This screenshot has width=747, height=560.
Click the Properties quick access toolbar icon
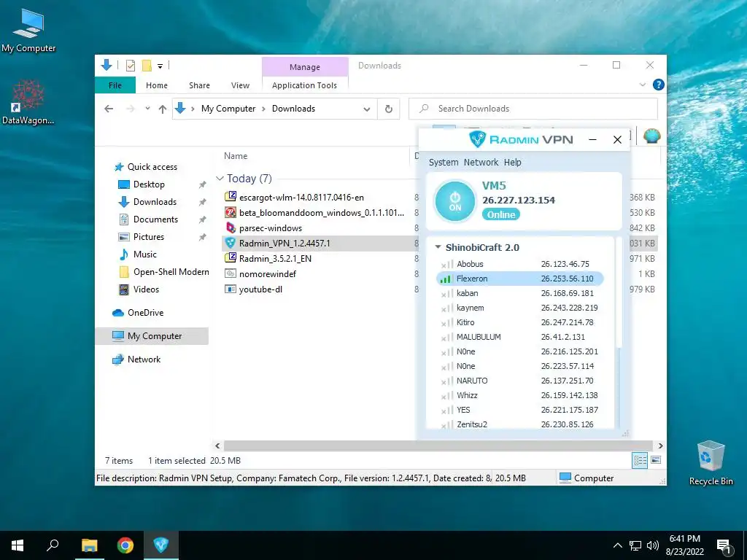tap(131, 66)
